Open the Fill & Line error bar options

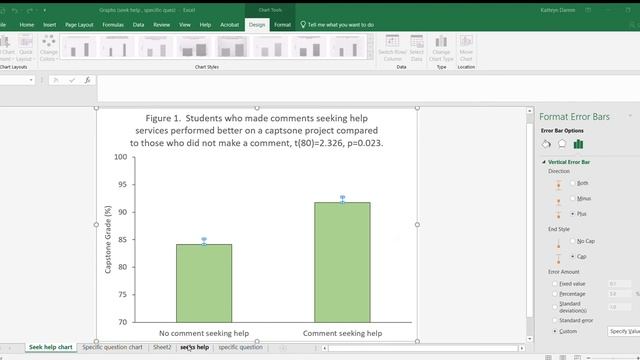click(x=546, y=144)
